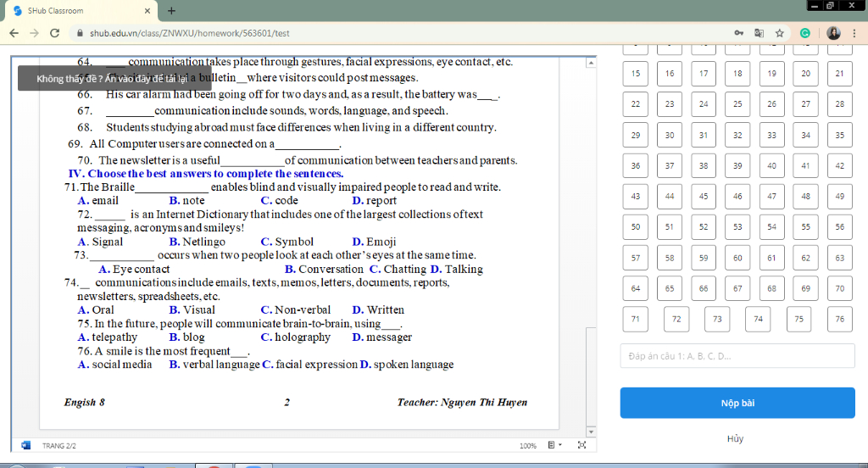Screen dimensions: 868x468
Task: Select question 36 box
Action: [636, 165]
